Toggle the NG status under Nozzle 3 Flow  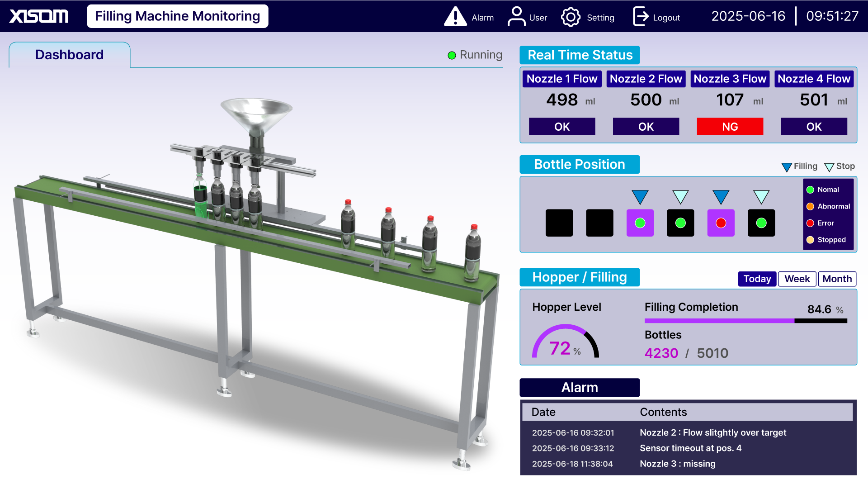(730, 127)
